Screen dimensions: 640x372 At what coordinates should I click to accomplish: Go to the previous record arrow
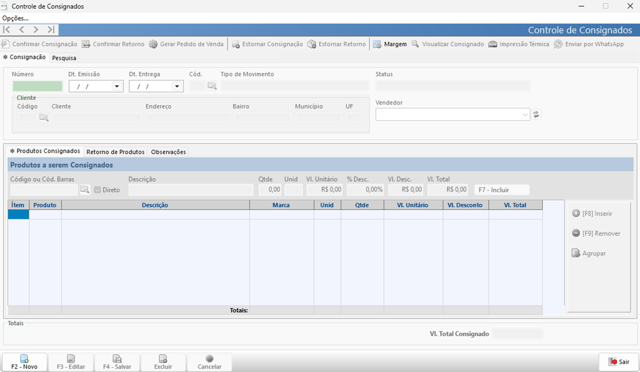(22, 29)
